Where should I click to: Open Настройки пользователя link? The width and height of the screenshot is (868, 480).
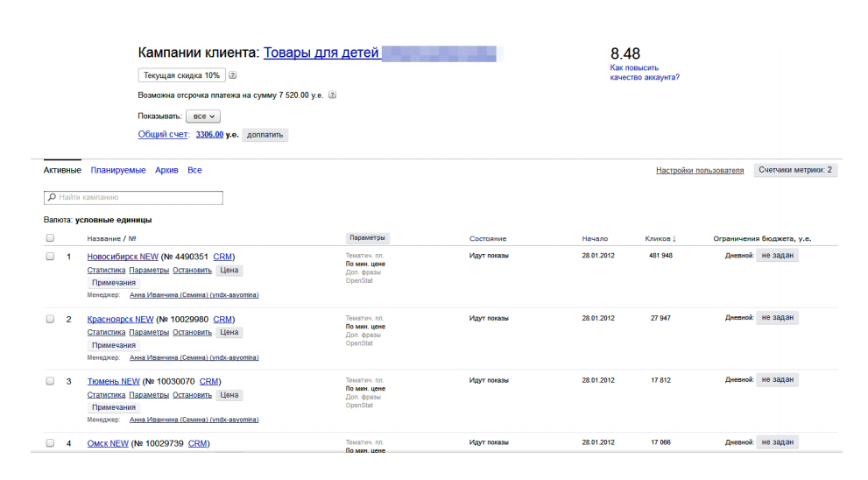(700, 170)
